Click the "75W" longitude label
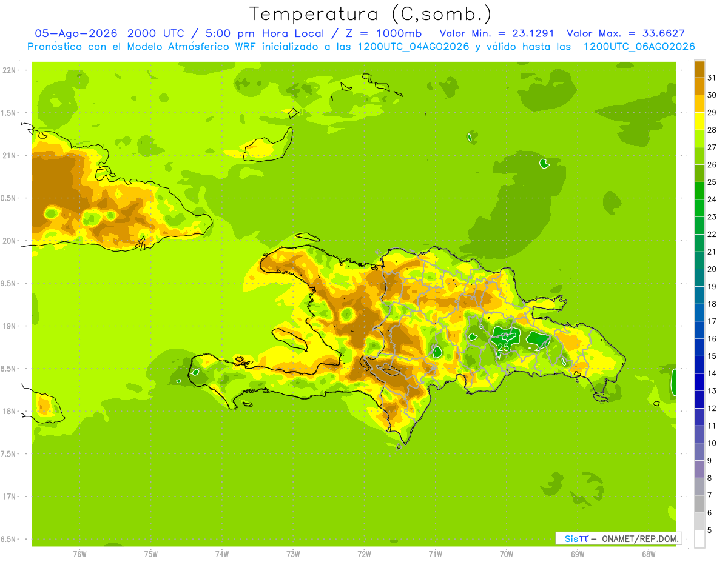The image size is (728, 562). (x=150, y=554)
